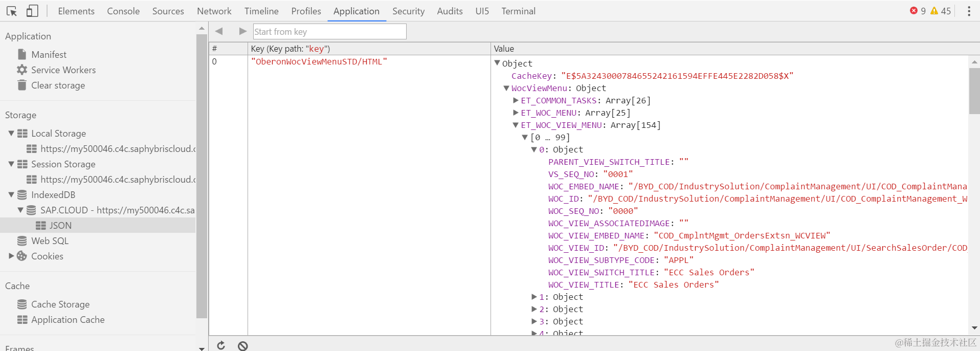980x351 pixels.
Task: Click the Cookies icon
Action: point(22,256)
